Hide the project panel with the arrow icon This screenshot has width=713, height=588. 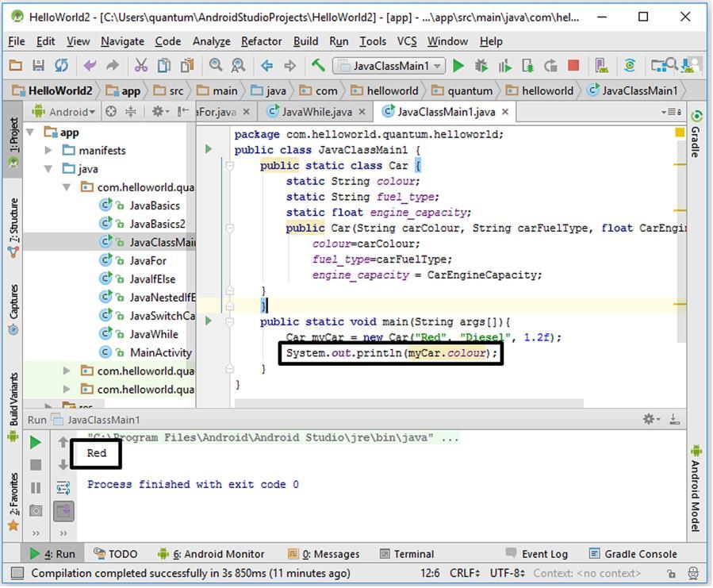182,112
